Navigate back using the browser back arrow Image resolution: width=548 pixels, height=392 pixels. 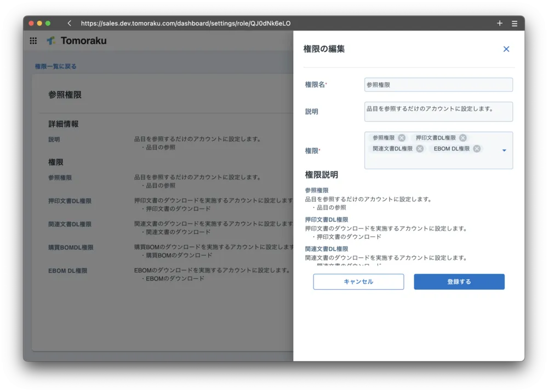pos(68,23)
